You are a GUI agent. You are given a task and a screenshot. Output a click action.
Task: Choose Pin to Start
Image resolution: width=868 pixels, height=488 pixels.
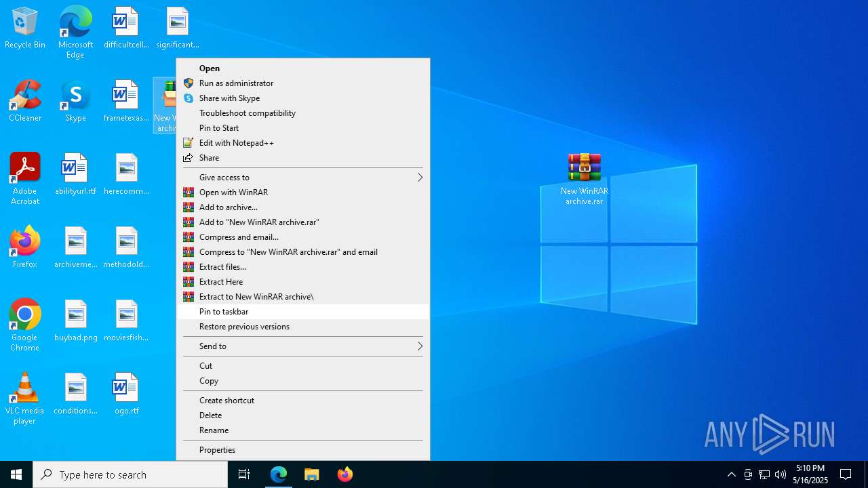(x=303, y=128)
